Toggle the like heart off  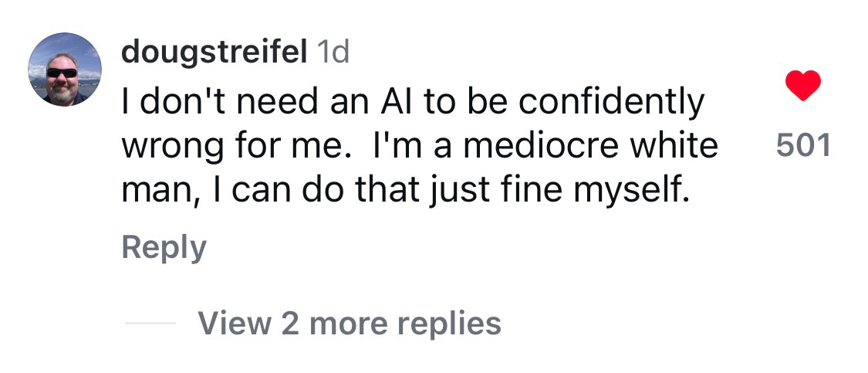[802, 86]
